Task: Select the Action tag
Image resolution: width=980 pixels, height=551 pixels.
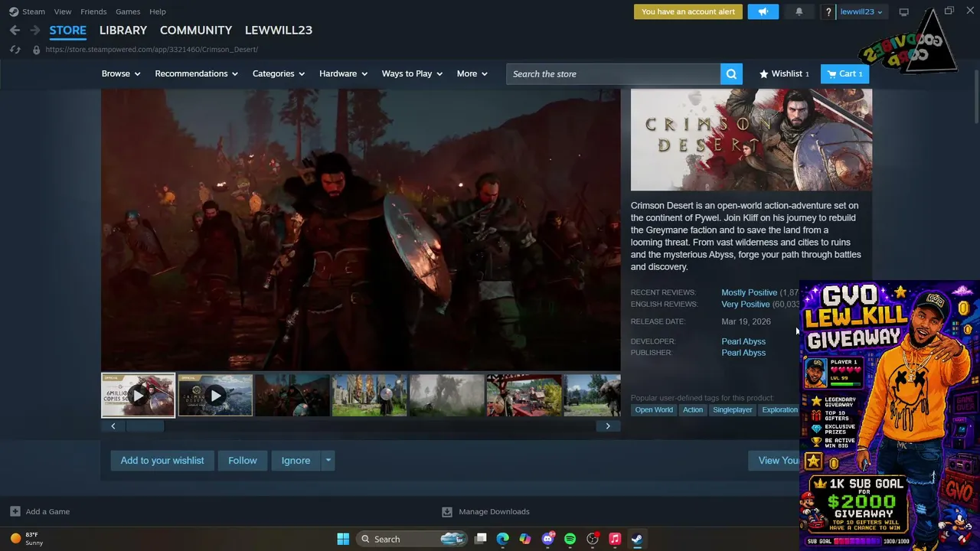Action: click(693, 409)
